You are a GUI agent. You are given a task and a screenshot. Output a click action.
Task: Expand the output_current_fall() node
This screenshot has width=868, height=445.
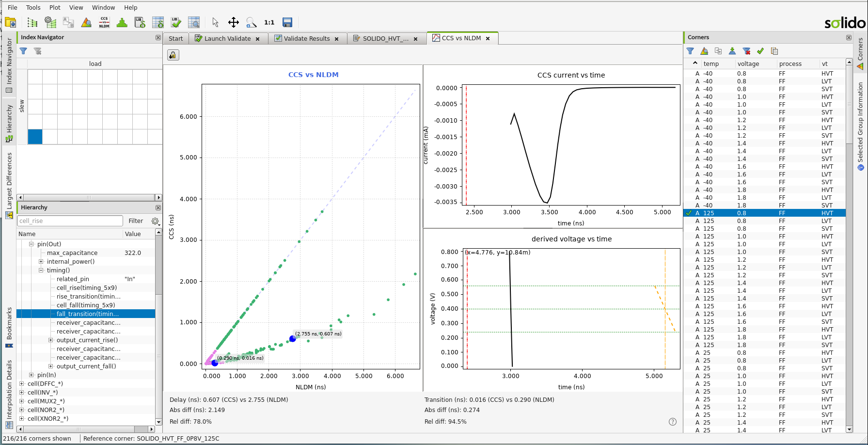pos(51,366)
